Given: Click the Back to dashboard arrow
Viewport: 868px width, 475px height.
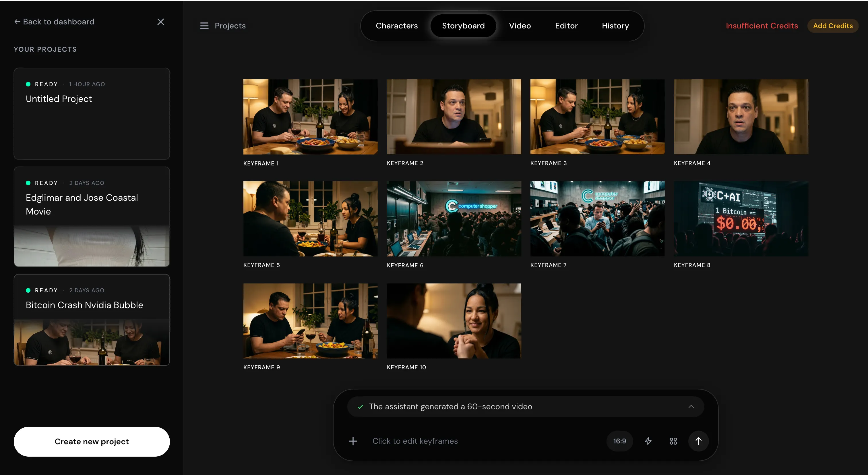Looking at the screenshot, I should pyautogui.click(x=17, y=22).
